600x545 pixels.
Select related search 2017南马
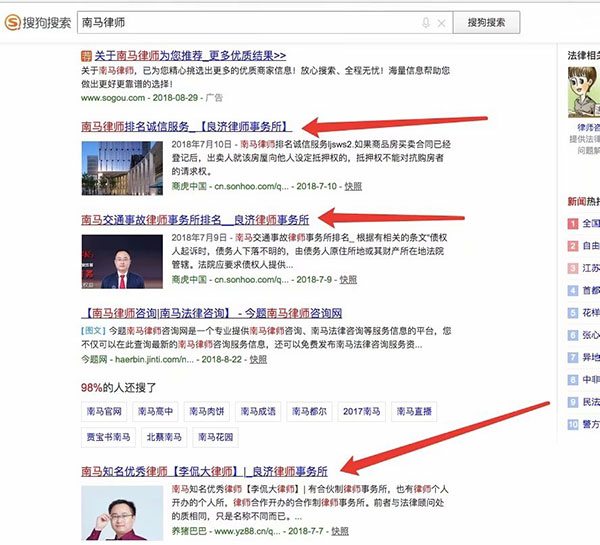click(x=362, y=412)
